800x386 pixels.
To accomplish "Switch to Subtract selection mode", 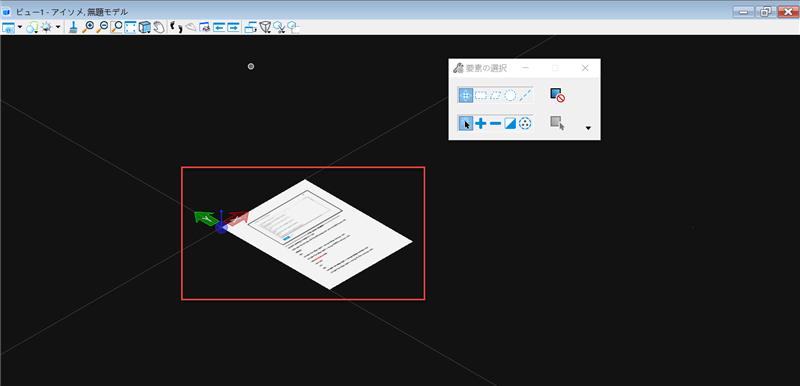I will (495, 123).
